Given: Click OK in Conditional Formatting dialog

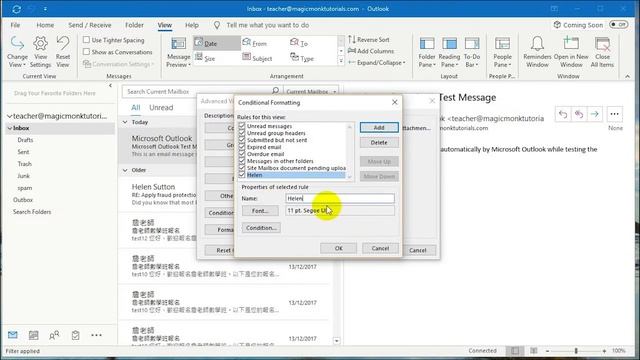Looking at the screenshot, I should (338, 248).
